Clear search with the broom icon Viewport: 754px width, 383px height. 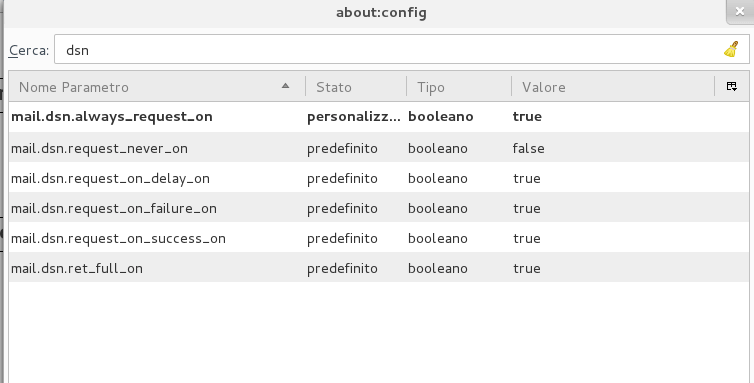pos(731,49)
